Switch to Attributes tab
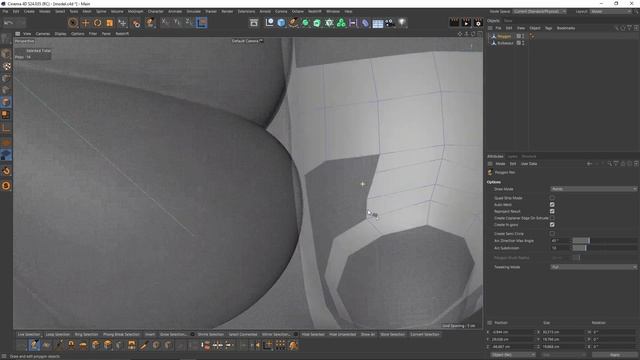This screenshot has height=360, width=640. point(495,156)
